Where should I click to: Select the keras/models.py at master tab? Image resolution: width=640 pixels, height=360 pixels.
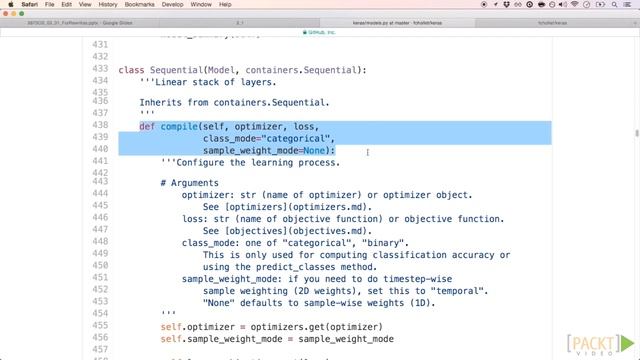[x=398, y=23]
